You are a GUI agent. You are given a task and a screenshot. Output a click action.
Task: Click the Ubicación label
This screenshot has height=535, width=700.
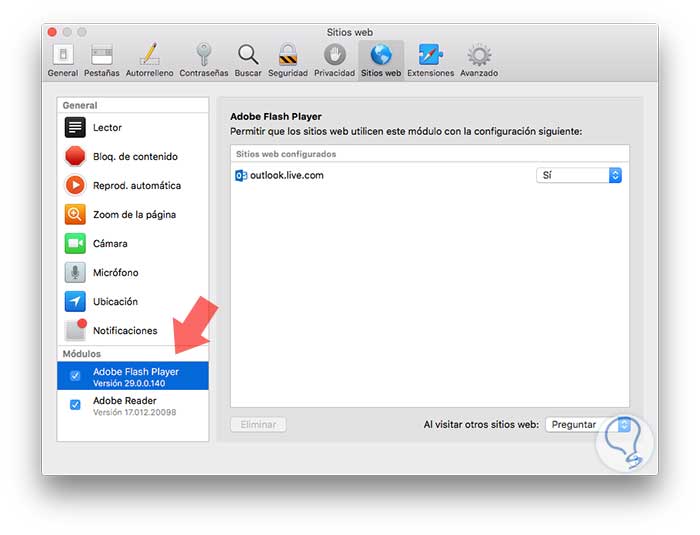point(115,301)
